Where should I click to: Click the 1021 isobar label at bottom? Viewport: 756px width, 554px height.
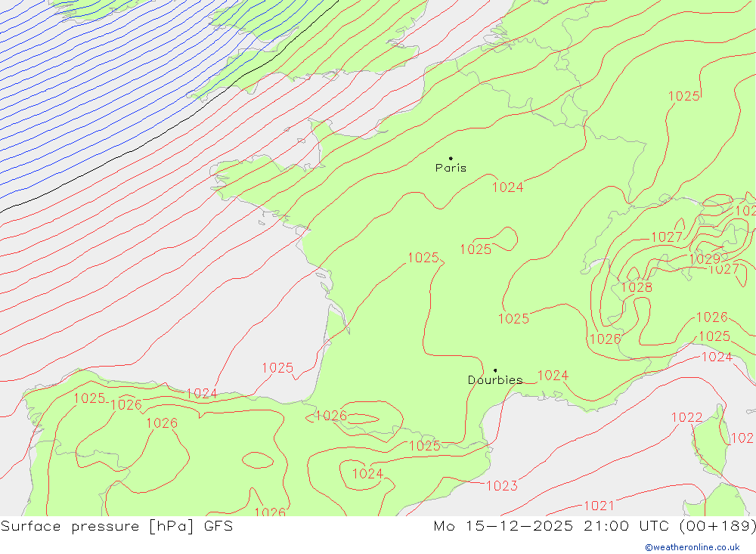tap(599, 506)
